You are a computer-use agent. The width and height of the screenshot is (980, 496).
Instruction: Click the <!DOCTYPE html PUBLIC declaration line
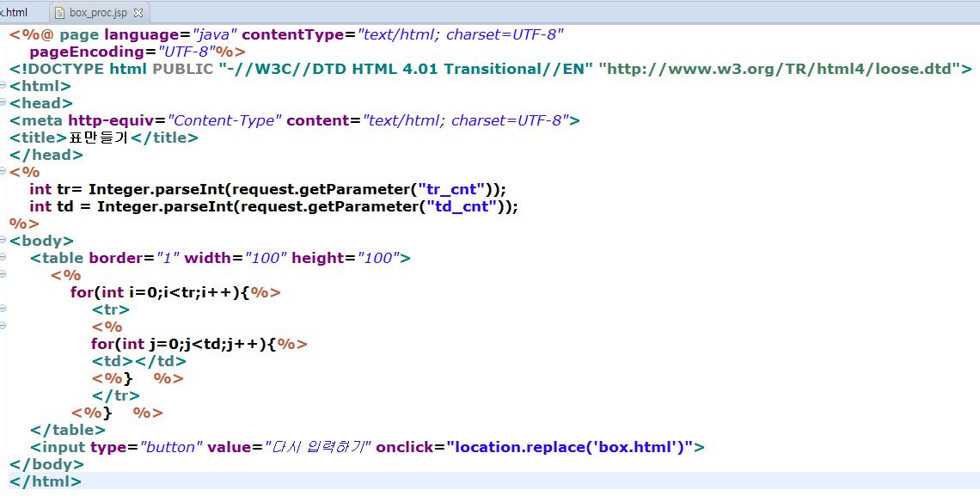(491, 69)
